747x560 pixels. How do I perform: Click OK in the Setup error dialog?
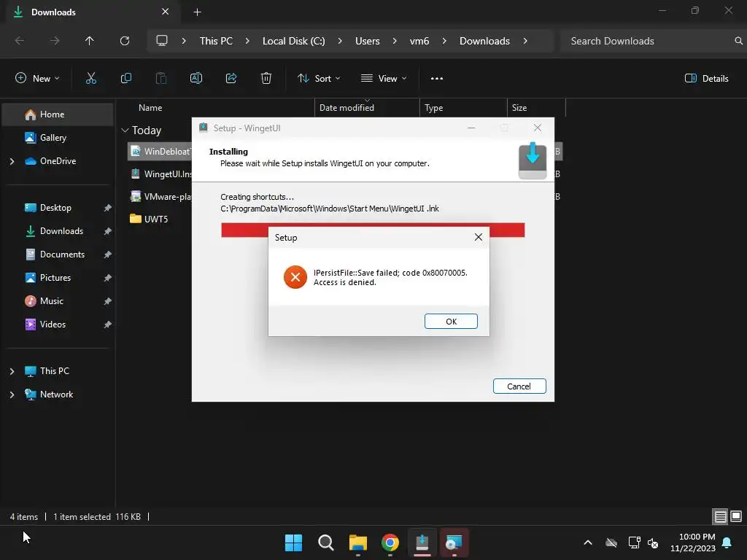click(x=451, y=321)
